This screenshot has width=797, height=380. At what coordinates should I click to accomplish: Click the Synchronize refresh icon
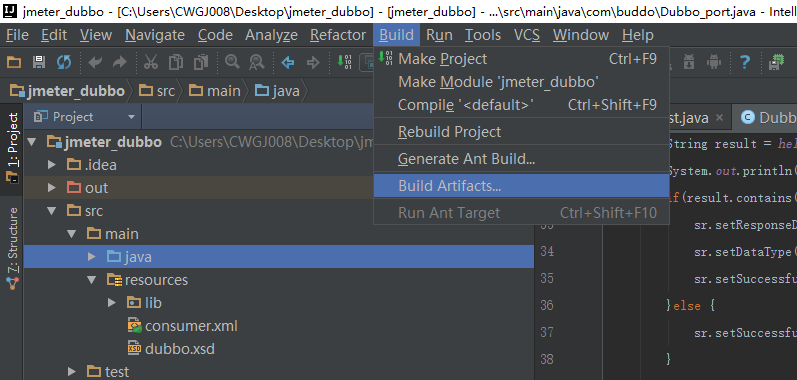[x=64, y=62]
